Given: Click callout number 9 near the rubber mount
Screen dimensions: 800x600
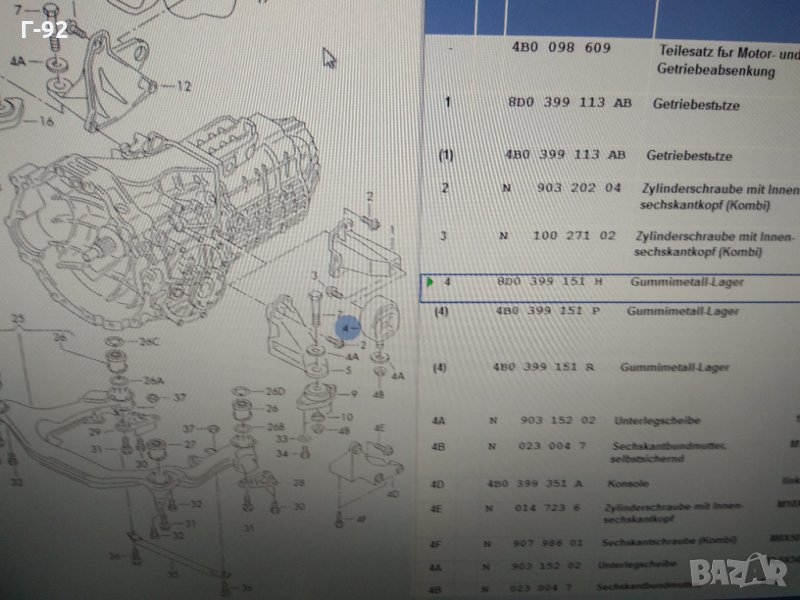Looking at the screenshot, I should pyautogui.click(x=353, y=394).
